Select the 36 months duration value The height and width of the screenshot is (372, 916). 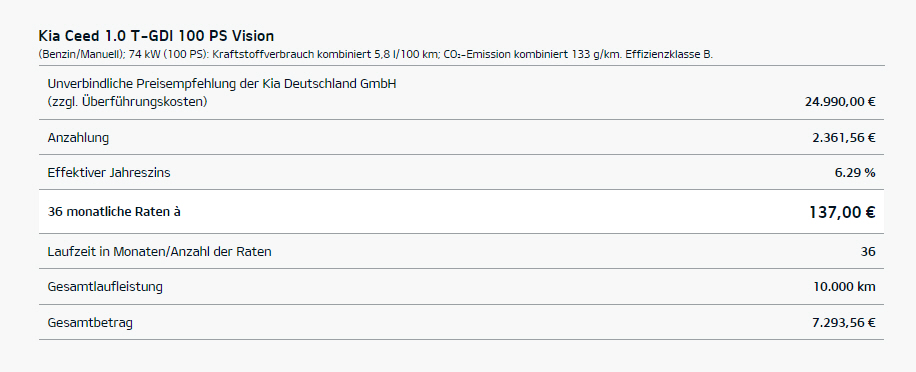(868, 252)
